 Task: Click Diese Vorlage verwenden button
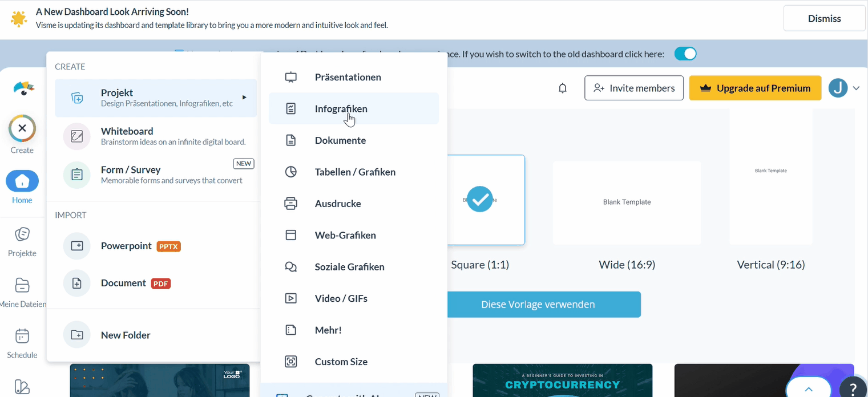[x=538, y=305]
